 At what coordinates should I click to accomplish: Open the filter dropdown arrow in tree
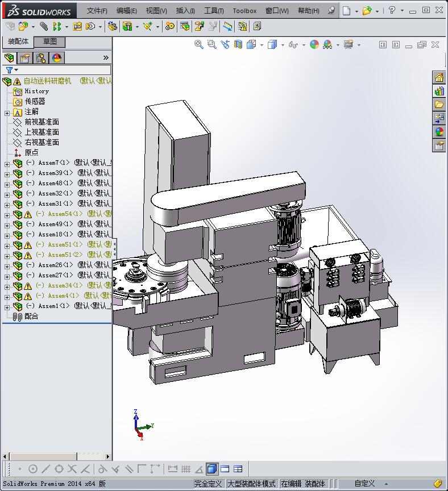point(16,70)
